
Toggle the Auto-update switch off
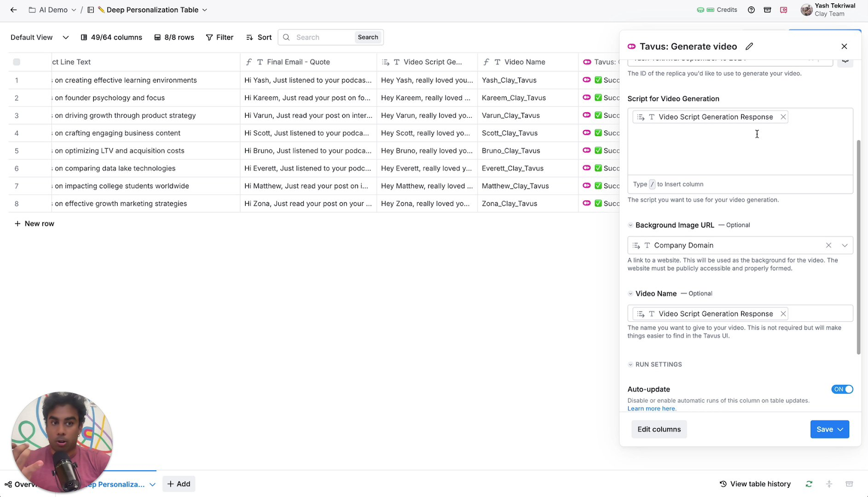pyautogui.click(x=842, y=389)
